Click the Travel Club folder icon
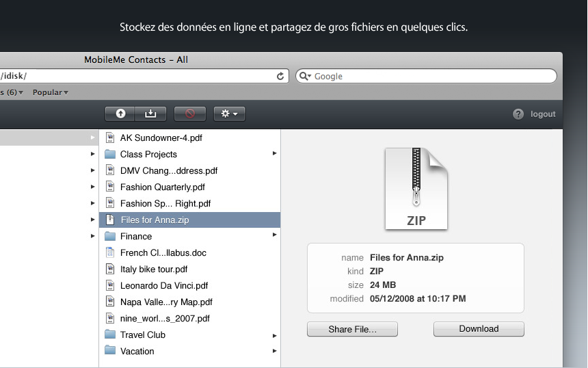Viewport: 588px width, 368px height. coord(110,334)
